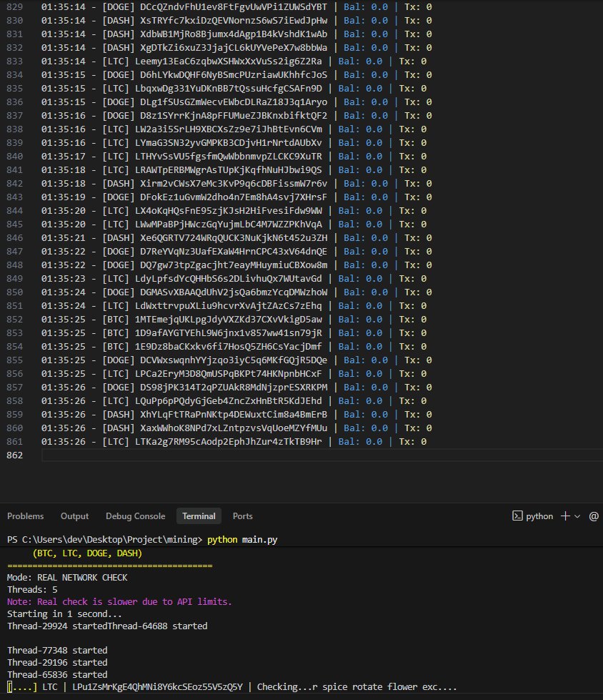This screenshot has width=603, height=700.
Task: Click 'Mode: REAL NETWORK CHECK' in terminal
Action: (x=67, y=578)
